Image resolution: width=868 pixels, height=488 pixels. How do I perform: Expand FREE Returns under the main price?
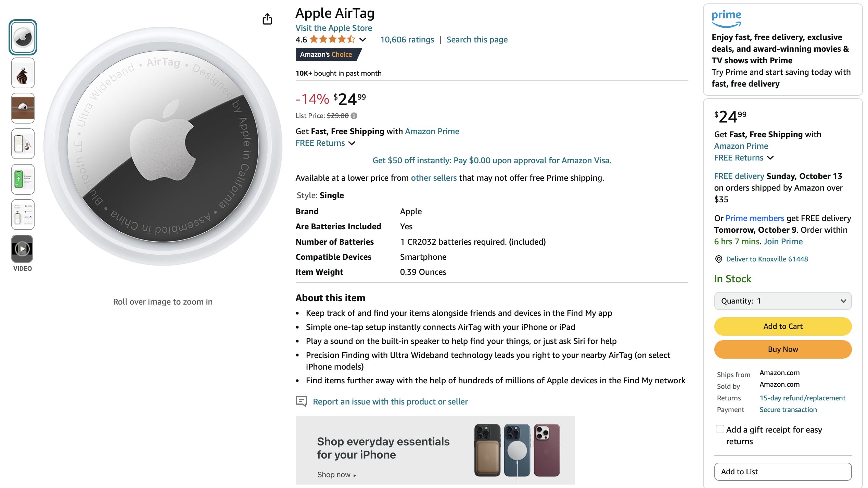tap(325, 143)
